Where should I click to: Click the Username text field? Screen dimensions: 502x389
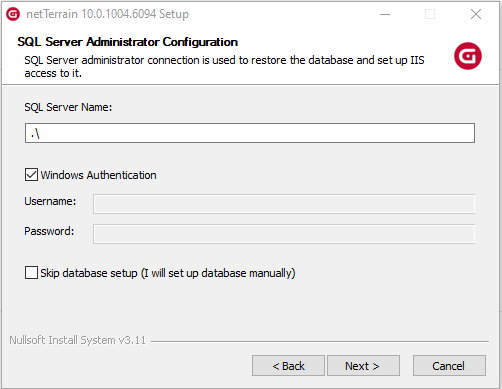click(x=284, y=204)
